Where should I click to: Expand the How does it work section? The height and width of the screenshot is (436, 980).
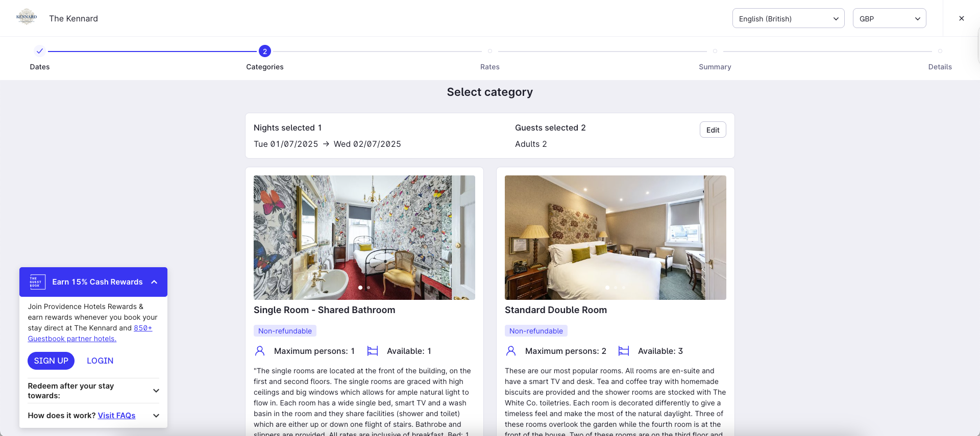coord(93,416)
